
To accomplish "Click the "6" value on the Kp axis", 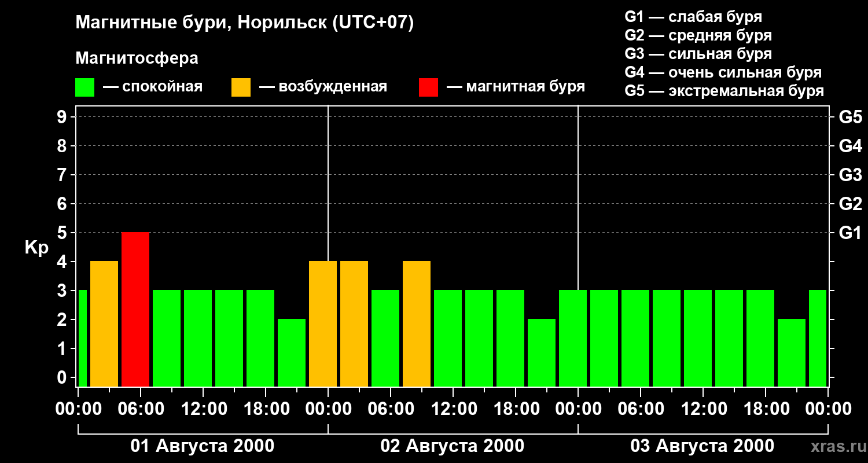I will pyautogui.click(x=63, y=204).
